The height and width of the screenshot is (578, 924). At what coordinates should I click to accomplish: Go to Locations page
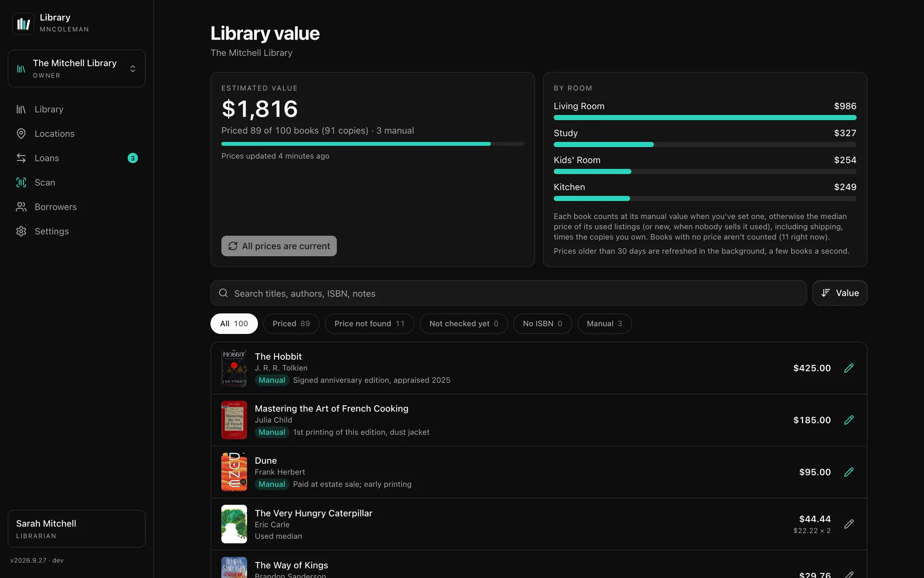(76, 134)
